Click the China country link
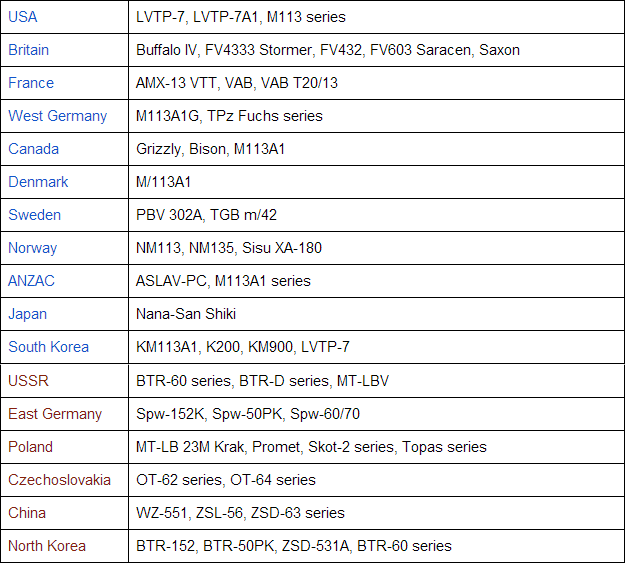 [x=27, y=513]
